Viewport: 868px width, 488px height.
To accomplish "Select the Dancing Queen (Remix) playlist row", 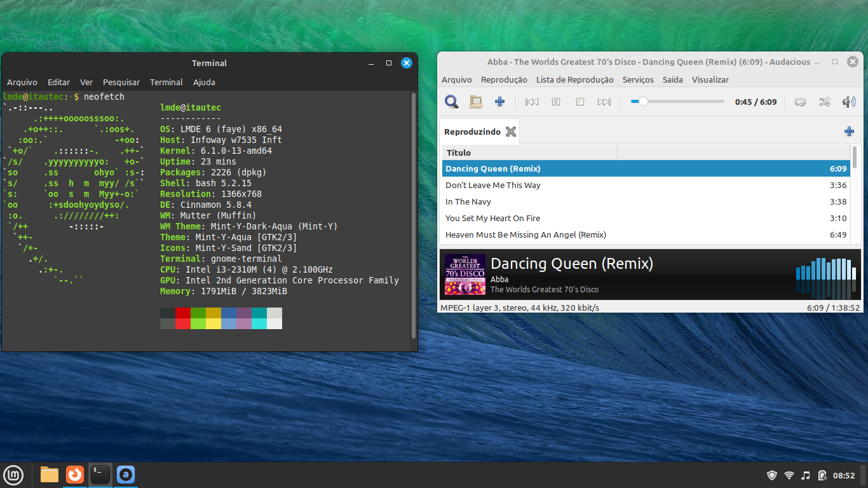I will [646, 168].
